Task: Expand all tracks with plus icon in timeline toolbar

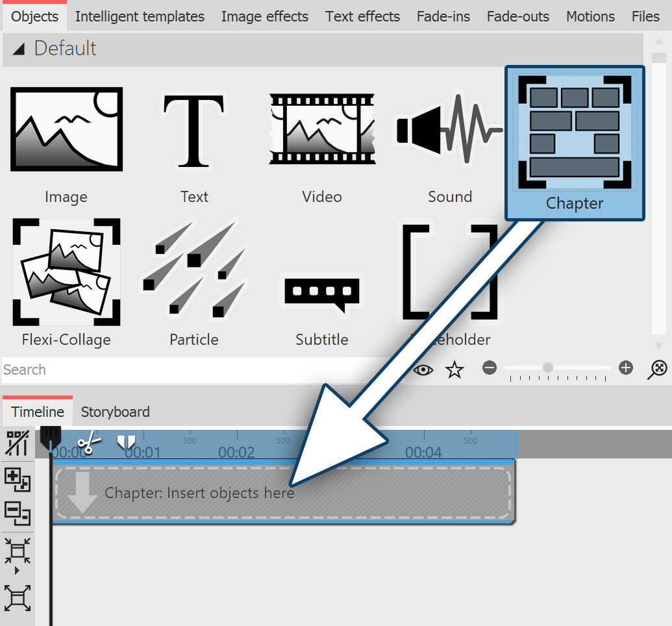Action: point(17,479)
